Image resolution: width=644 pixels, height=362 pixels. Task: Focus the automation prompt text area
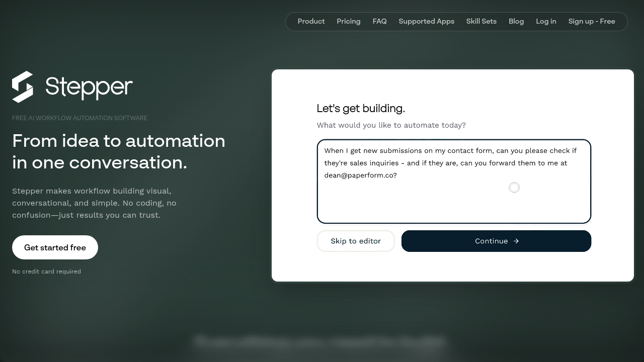(454, 182)
